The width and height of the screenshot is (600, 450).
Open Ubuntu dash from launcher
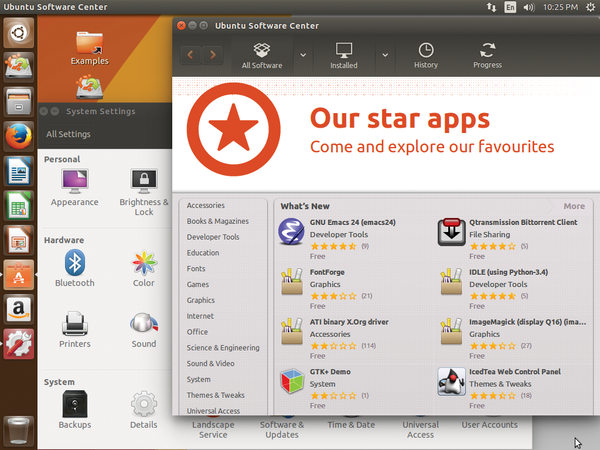(x=18, y=33)
